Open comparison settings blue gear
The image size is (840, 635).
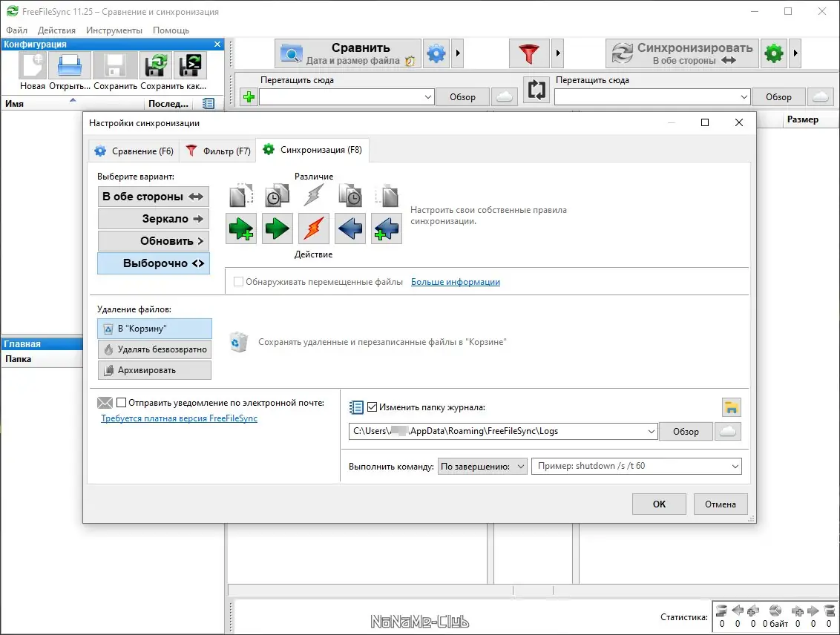pyautogui.click(x=436, y=53)
